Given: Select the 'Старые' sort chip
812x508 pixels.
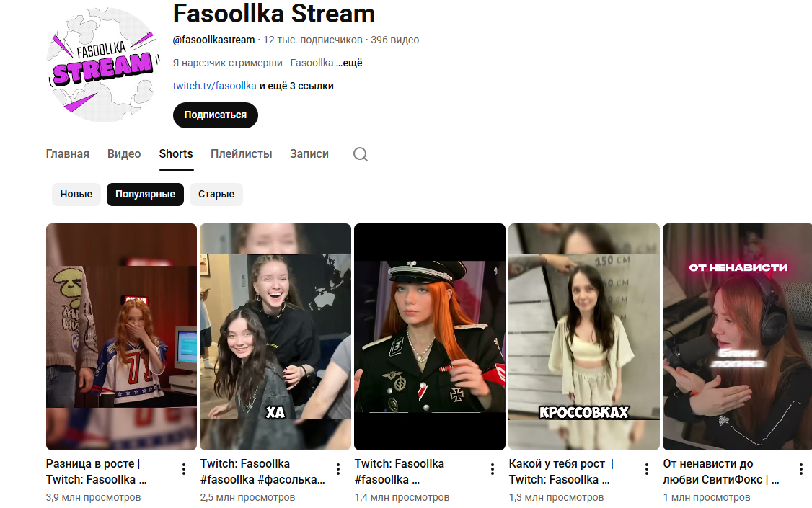Looking at the screenshot, I should click(216, 195).
